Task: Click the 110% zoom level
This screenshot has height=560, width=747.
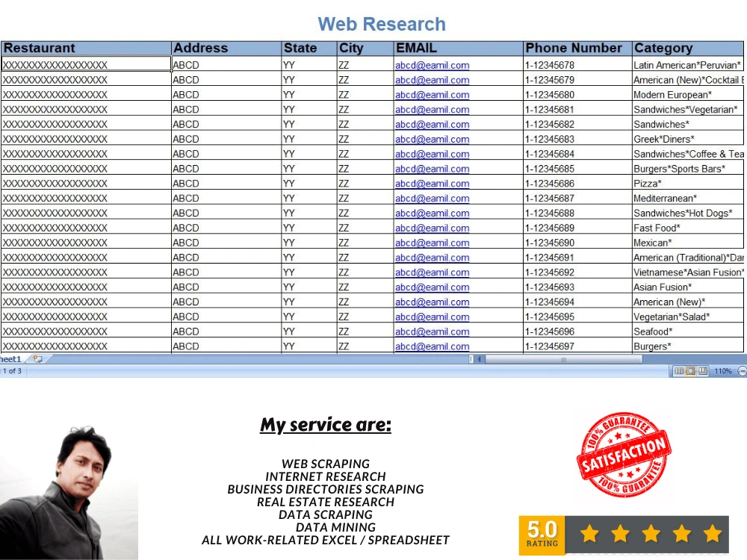Action: pyautogui.click(x=722, y=371)
